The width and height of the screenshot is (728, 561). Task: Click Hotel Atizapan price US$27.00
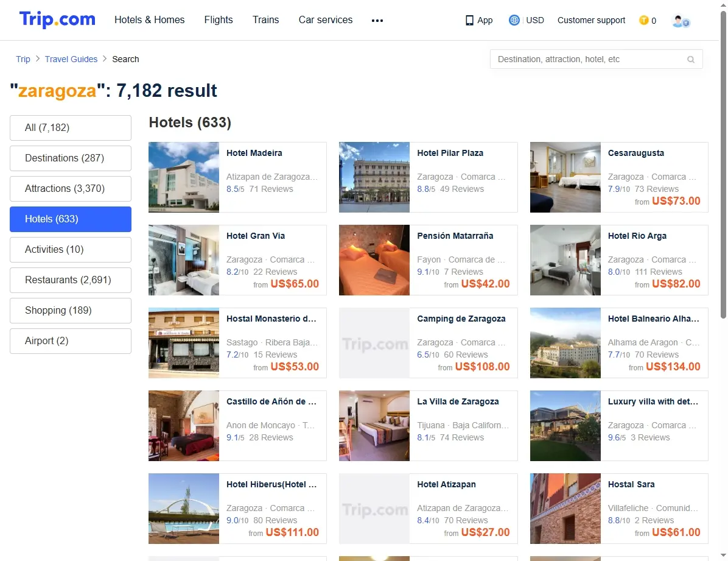pyautogui.click(x=485, y=532)
